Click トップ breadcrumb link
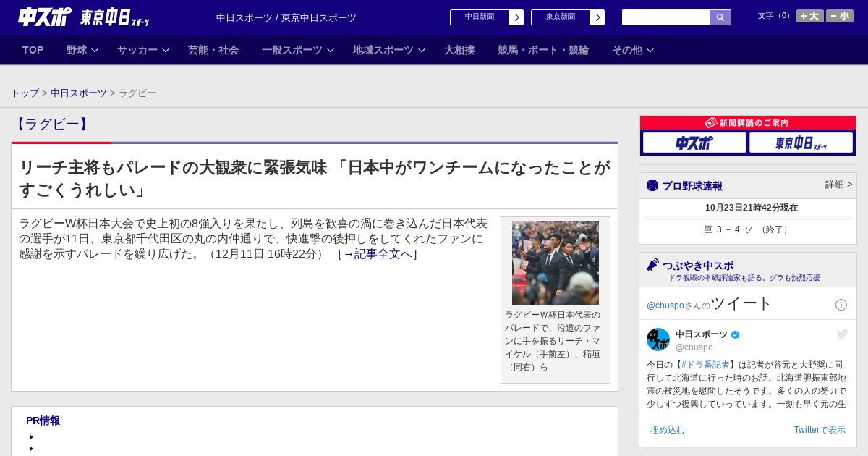Viewport: 868px width, 456px height. tap(25, 93)
